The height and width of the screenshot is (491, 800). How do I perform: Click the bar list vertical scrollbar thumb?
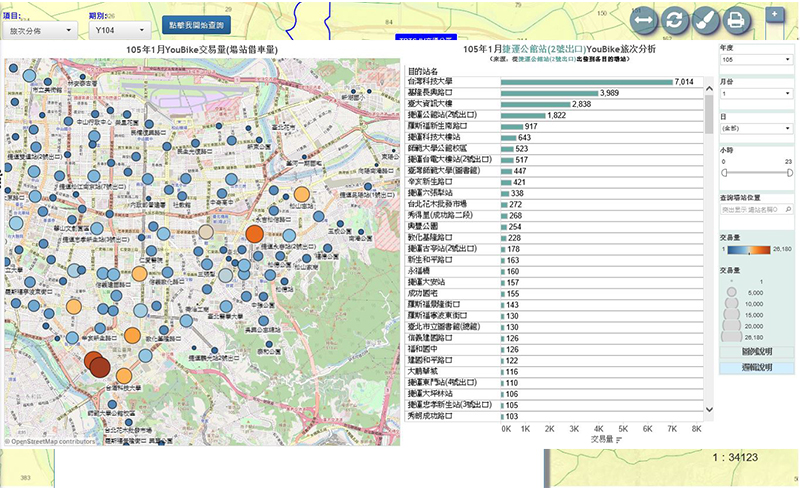point(709,114)
